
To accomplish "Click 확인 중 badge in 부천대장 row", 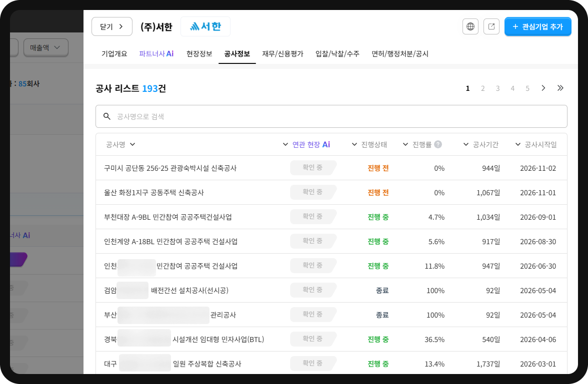I will coord(313,216).
